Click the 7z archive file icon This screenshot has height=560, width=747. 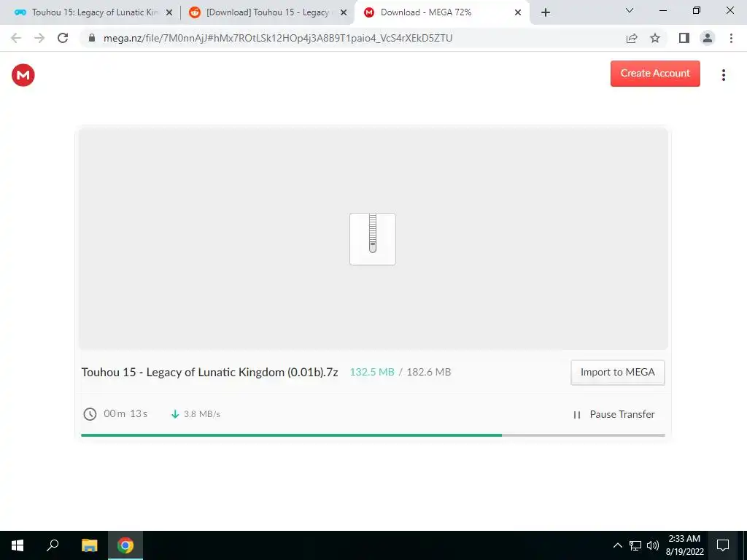tap(373, 239)
